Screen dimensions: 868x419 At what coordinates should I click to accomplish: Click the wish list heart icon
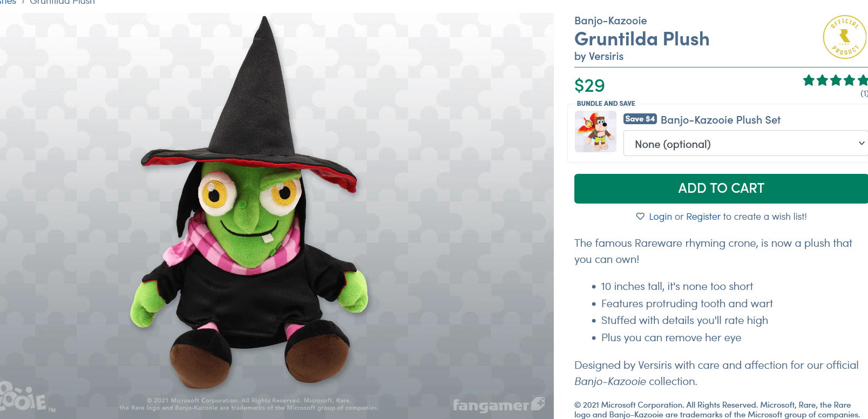[x=640, y=217]
